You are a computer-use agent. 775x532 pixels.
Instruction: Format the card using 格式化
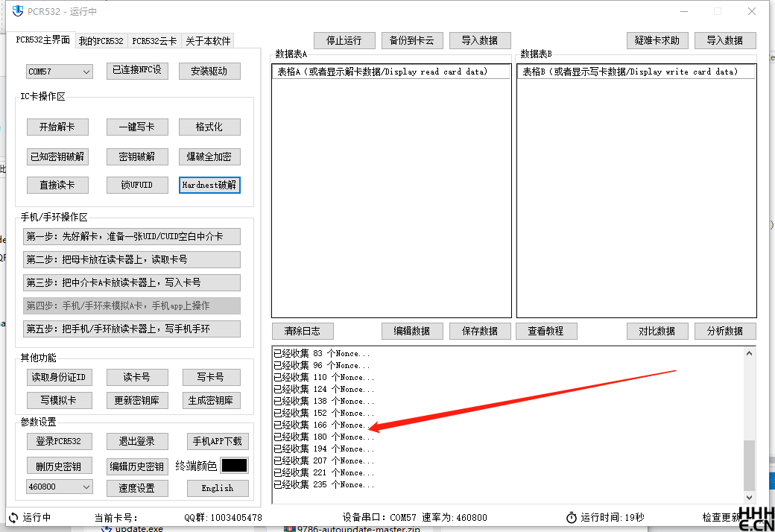click(x=209, y=127)
